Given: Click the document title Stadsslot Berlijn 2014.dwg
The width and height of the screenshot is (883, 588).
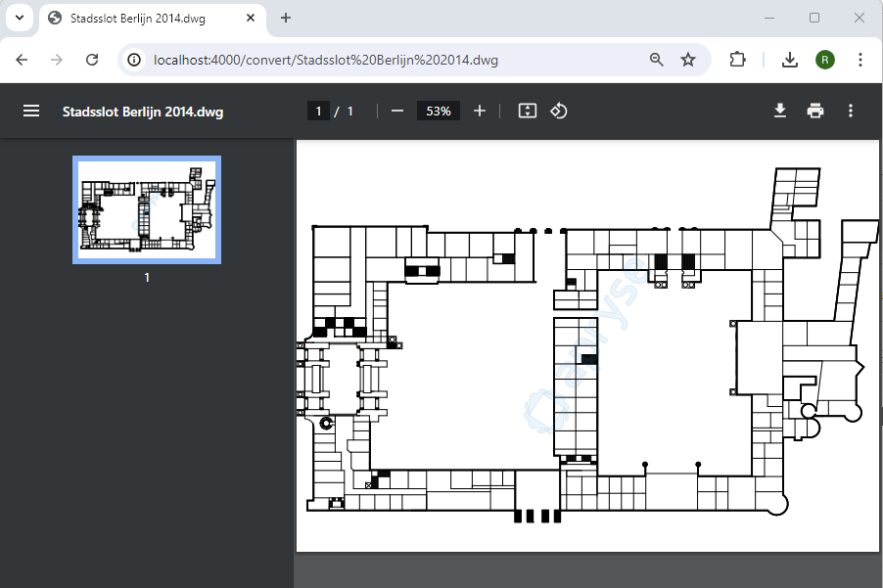Looking at the screenshot, I should point(143,112).
